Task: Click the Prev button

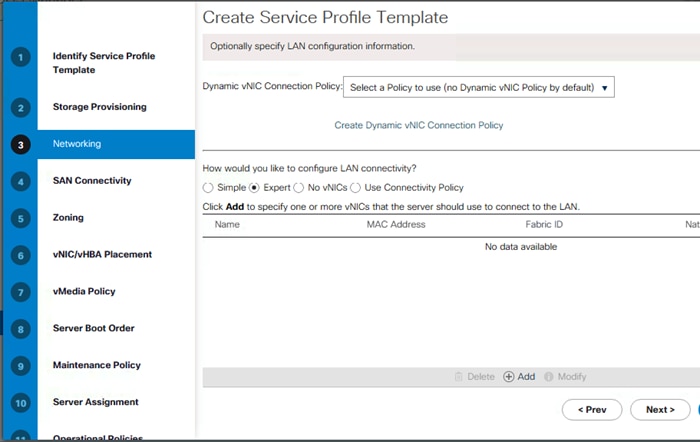Action: pos(592,410)
